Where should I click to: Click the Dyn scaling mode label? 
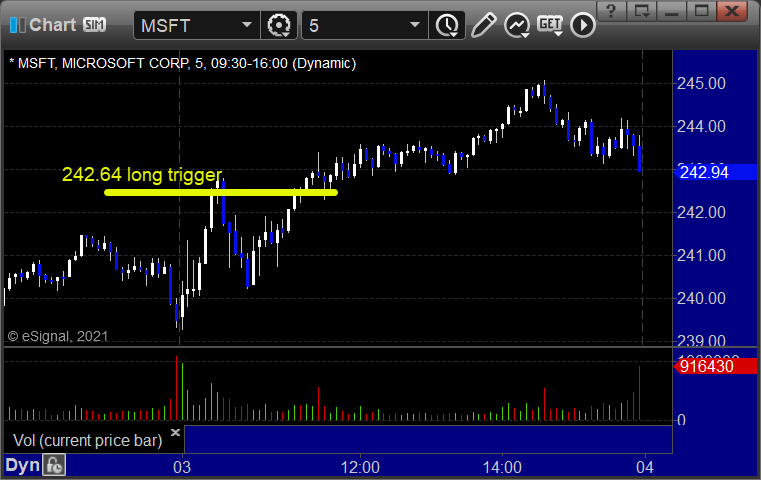coord(22,465)
